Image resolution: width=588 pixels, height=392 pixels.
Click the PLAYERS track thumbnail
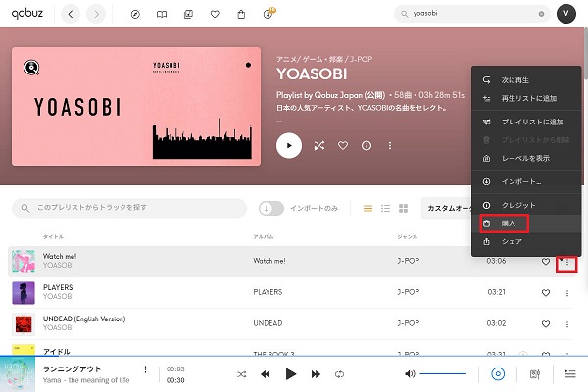tap(24, 293)
